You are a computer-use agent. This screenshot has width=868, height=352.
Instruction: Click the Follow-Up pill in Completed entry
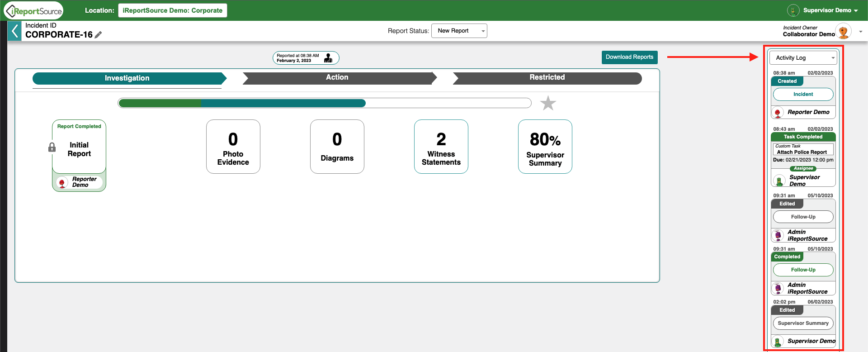803,270
